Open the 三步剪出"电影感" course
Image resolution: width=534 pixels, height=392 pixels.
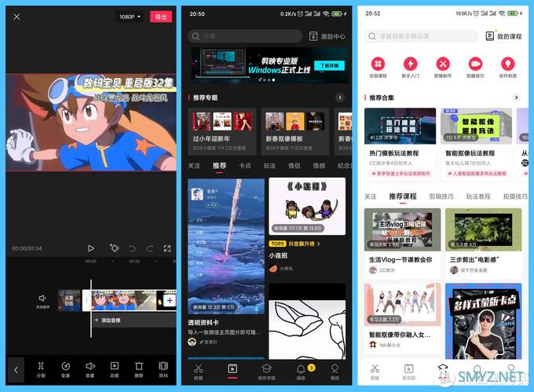click(x=483, y=242)
